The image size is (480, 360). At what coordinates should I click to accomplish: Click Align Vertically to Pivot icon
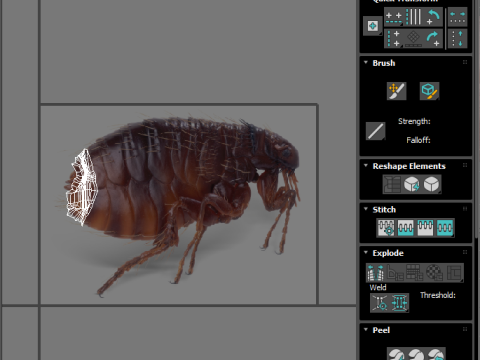(394, 39)
